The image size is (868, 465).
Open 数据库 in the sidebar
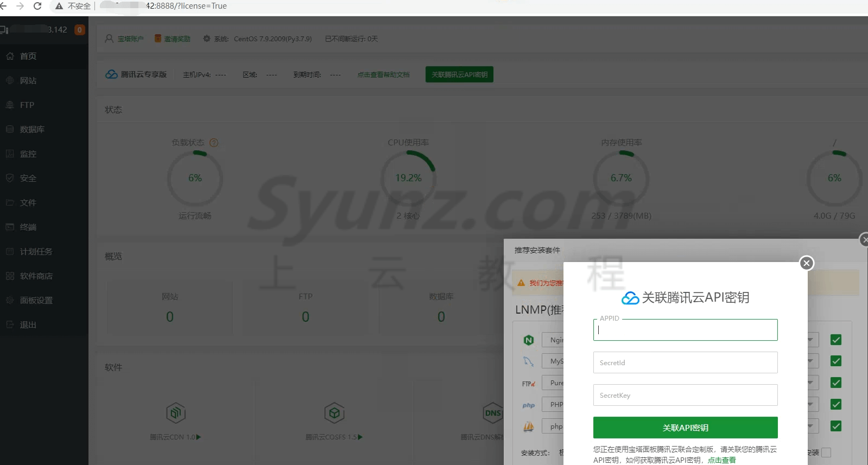pos(32,129)
